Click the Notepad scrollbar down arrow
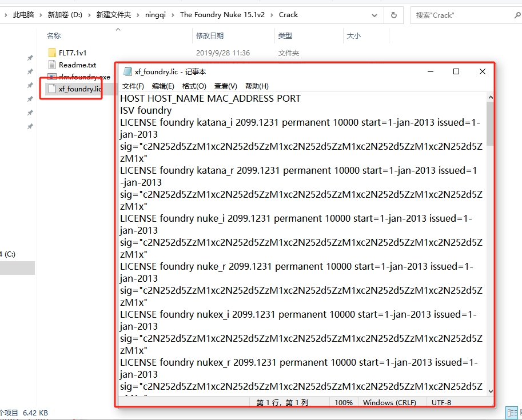 pyautogui.click(x=491, y=391)
